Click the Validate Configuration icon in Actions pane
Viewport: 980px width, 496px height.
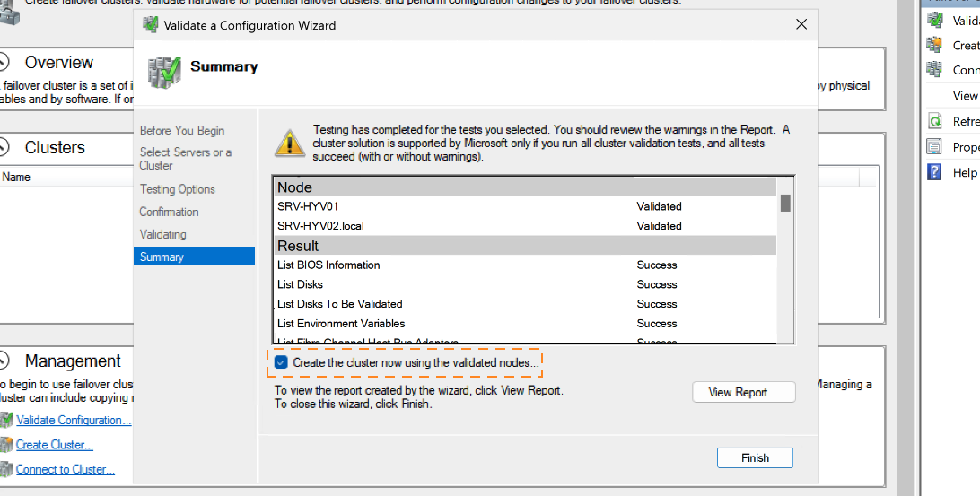935,20
